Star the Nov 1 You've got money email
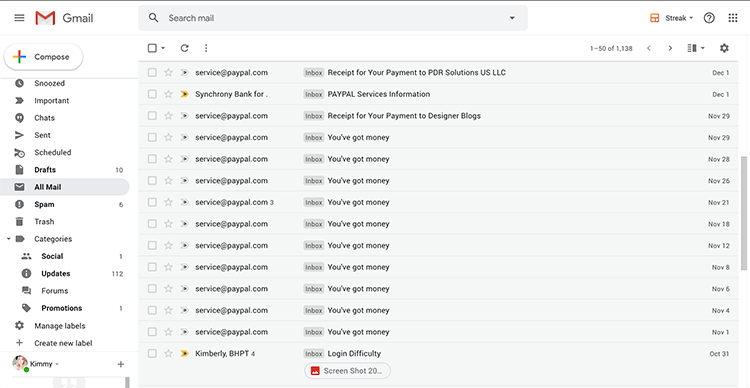 [x=168, y=332]
